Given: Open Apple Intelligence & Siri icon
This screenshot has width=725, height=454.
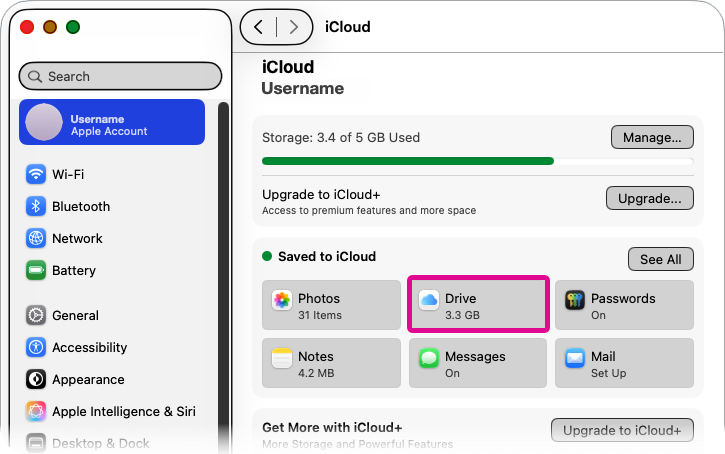Looking at the screenshot, I should [36, 411].
